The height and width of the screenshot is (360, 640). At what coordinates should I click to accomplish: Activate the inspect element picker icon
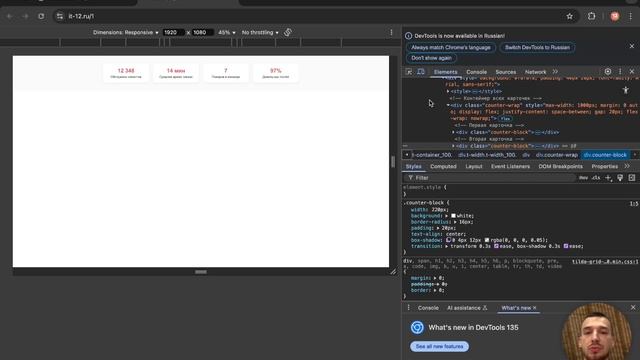[409, 71]
